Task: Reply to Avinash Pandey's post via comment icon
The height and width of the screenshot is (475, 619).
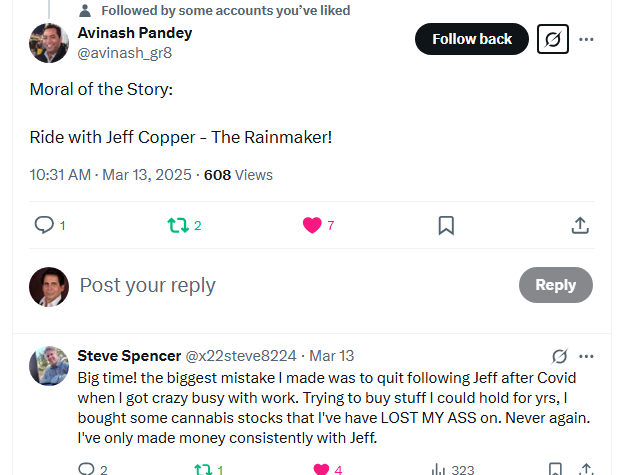Action: click(44, 225)
